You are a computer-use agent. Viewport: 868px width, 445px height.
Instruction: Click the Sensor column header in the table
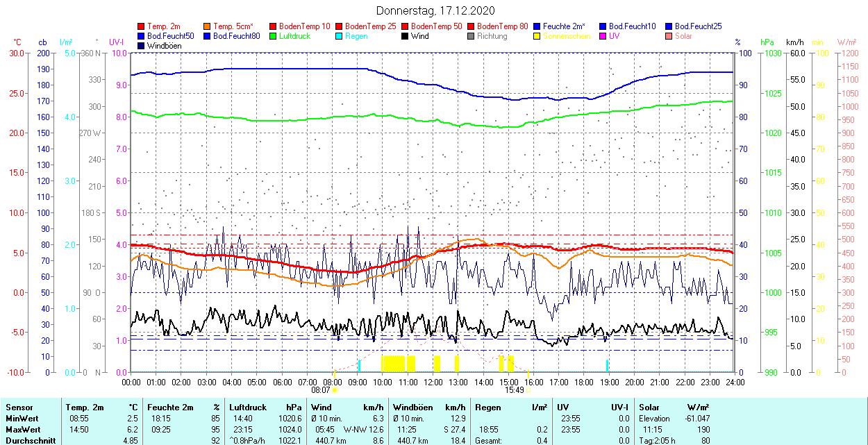point(19,408)
